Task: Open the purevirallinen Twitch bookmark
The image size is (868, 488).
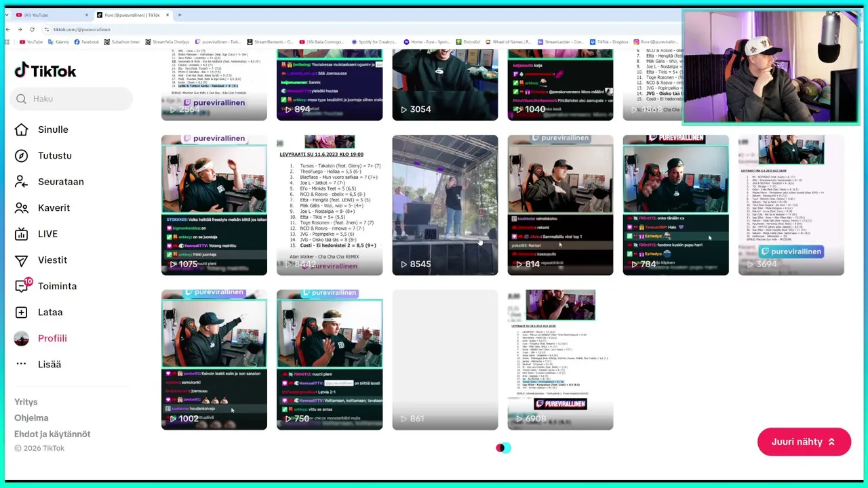Action: point(218,42)
